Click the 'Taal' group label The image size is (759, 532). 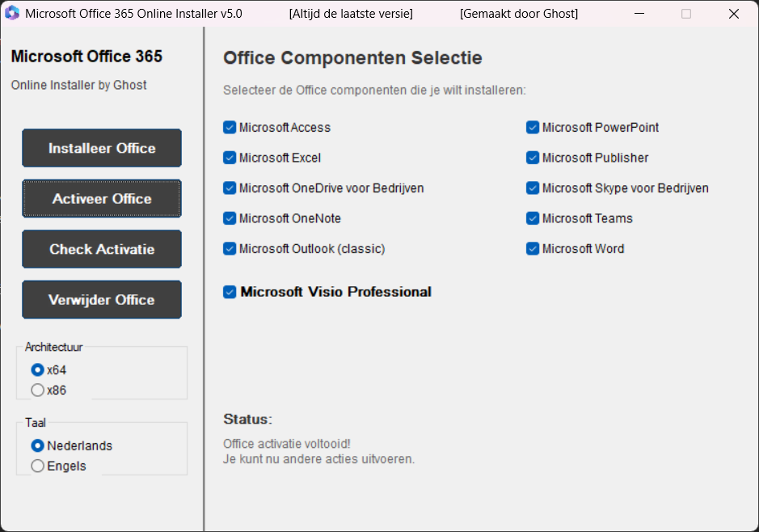click(36, 423)
